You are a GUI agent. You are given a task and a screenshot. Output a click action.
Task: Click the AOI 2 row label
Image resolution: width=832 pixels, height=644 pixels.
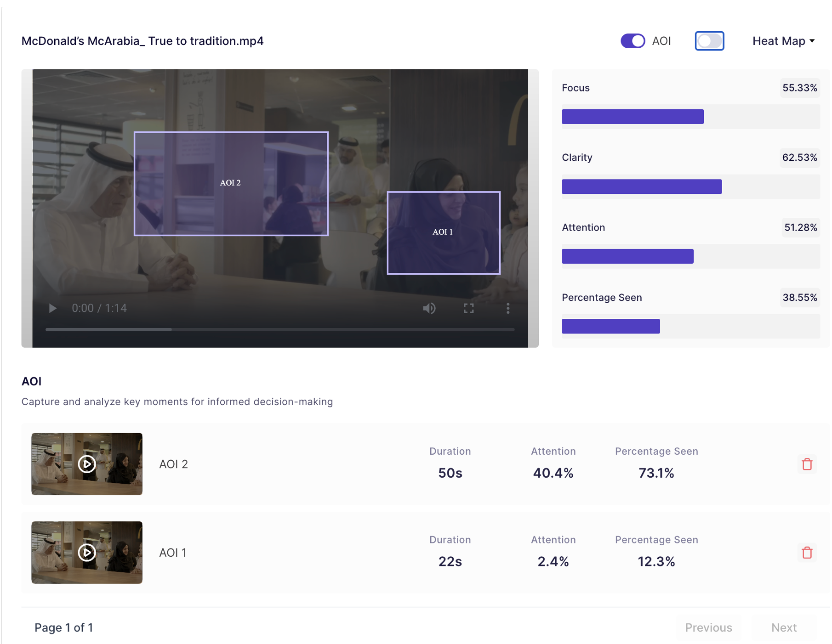(x=173, y=464)
